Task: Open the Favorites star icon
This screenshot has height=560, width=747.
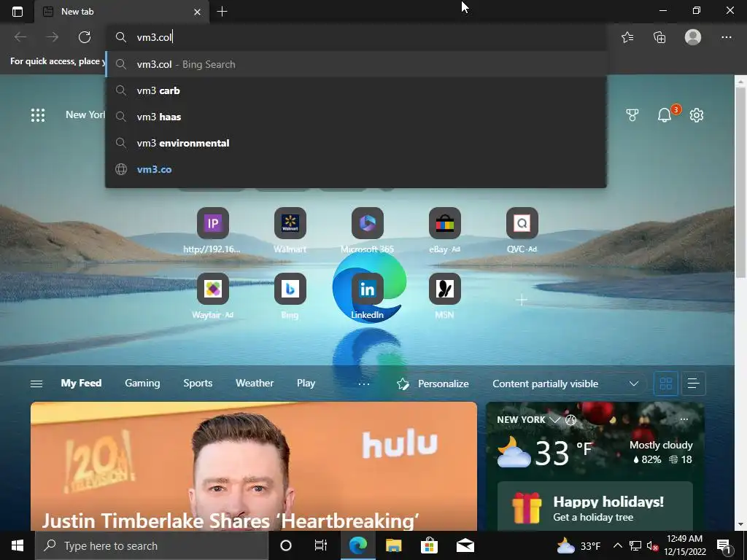Action: 627,37
